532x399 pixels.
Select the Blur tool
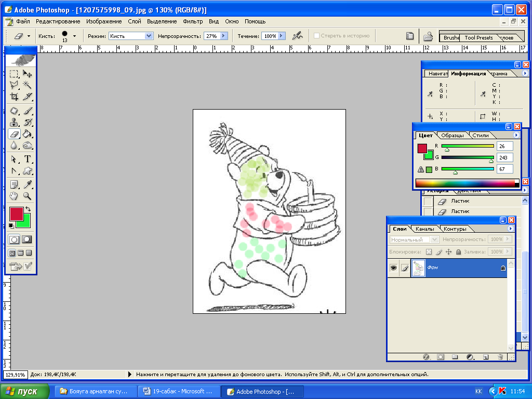point(14,145)
